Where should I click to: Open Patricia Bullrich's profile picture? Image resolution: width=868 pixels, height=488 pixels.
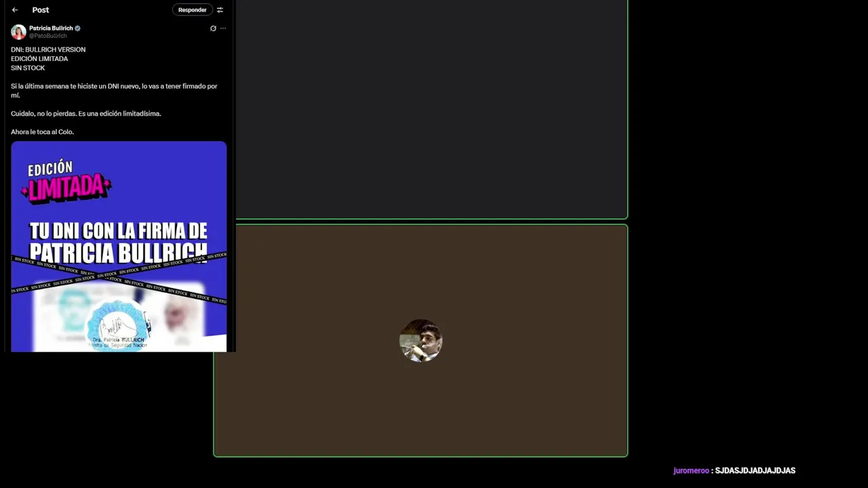(x=18, y=32)
